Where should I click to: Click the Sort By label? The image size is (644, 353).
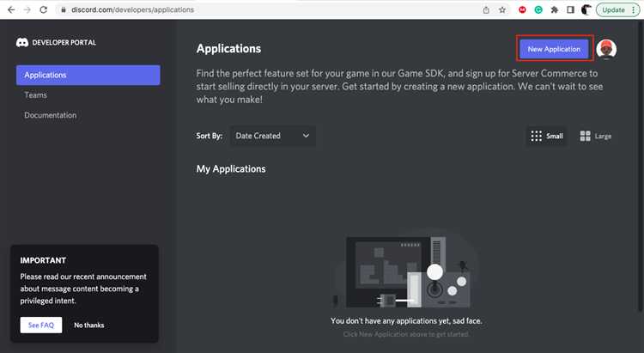(209, 136)
